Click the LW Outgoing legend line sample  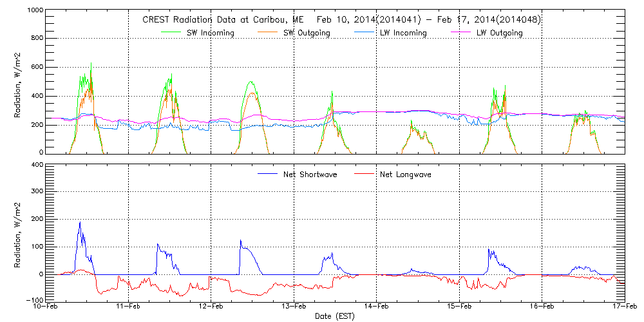point(461,31)
